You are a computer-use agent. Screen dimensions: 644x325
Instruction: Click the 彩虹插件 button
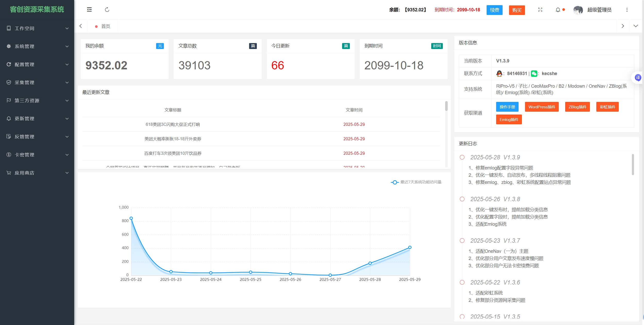click(607, 107)
